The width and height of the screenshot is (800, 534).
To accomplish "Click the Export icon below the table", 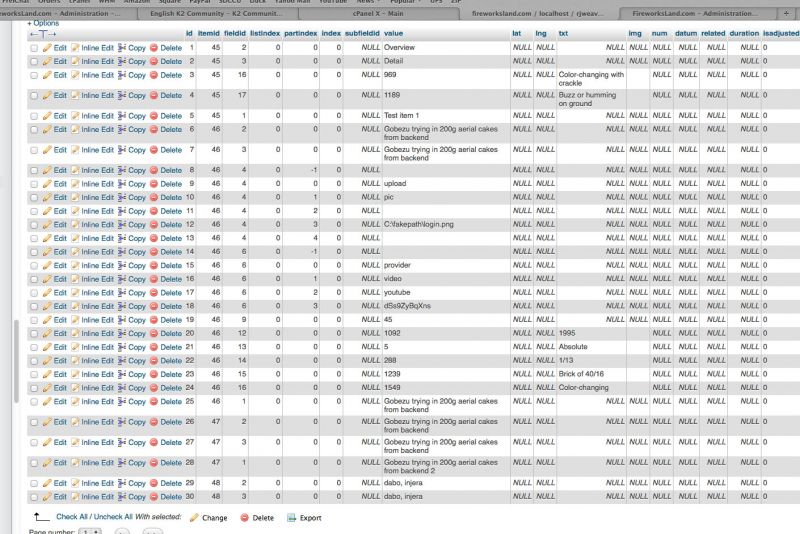I will coord(291,518).
